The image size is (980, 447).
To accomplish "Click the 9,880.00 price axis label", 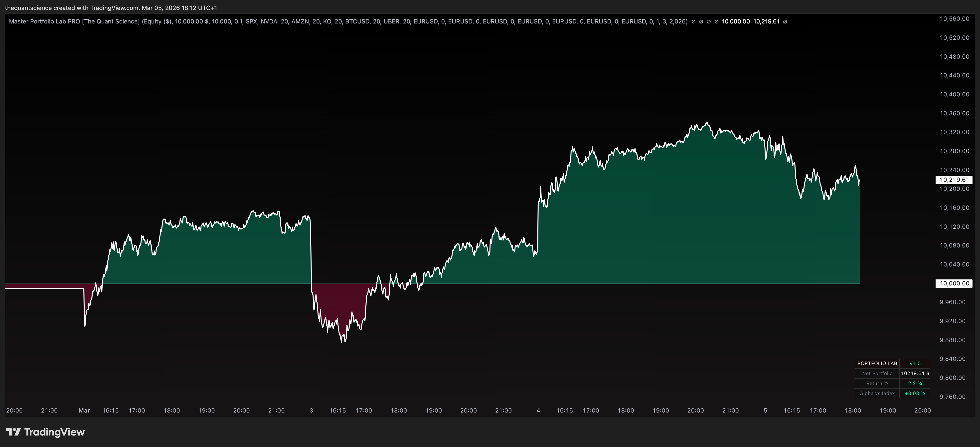I will [x=952, y=340].
